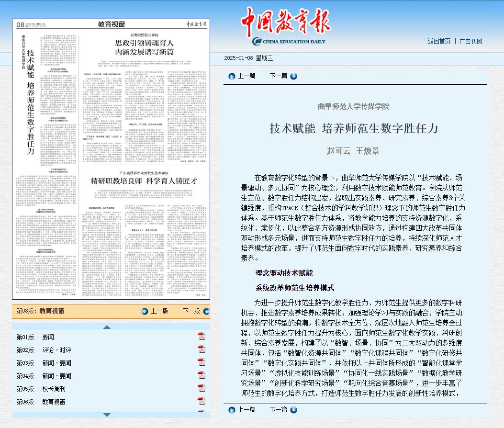Viewport: 504px width, 428px height.
Task: Click the top next-article (下一篇) arrow icon
Action: click(293, 76)
